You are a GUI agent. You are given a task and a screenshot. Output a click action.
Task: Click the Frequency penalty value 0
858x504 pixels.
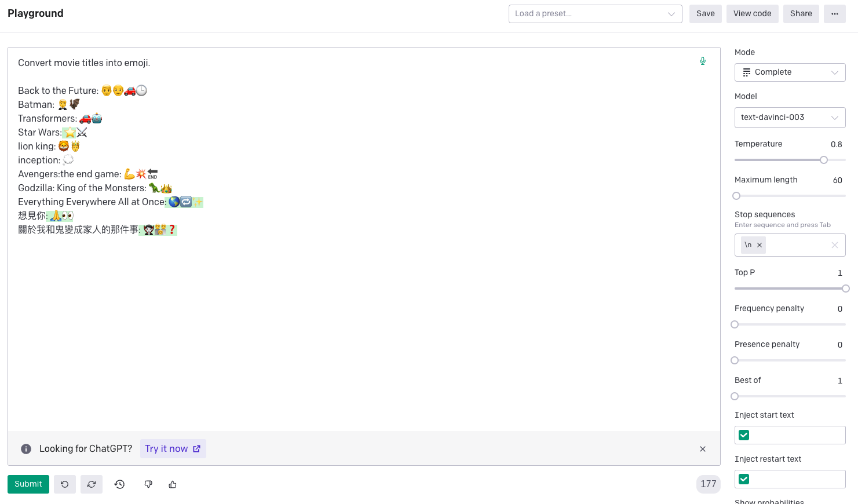(840, 309)
